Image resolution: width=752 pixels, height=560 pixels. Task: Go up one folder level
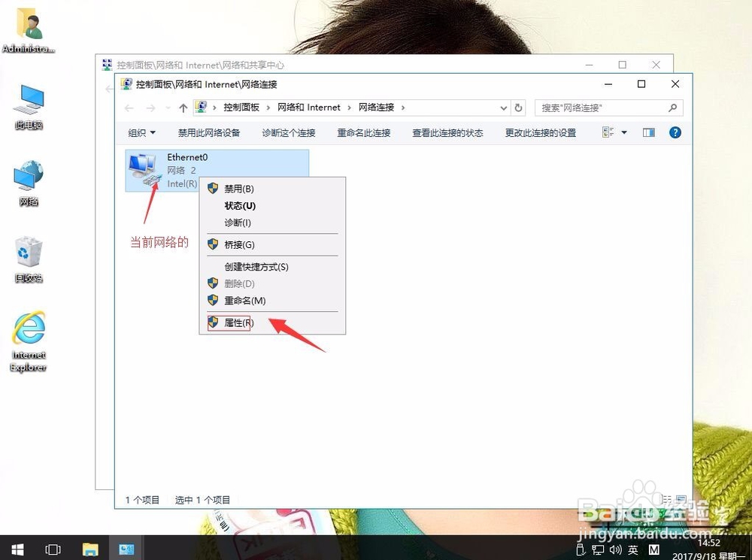pos(183,108)
